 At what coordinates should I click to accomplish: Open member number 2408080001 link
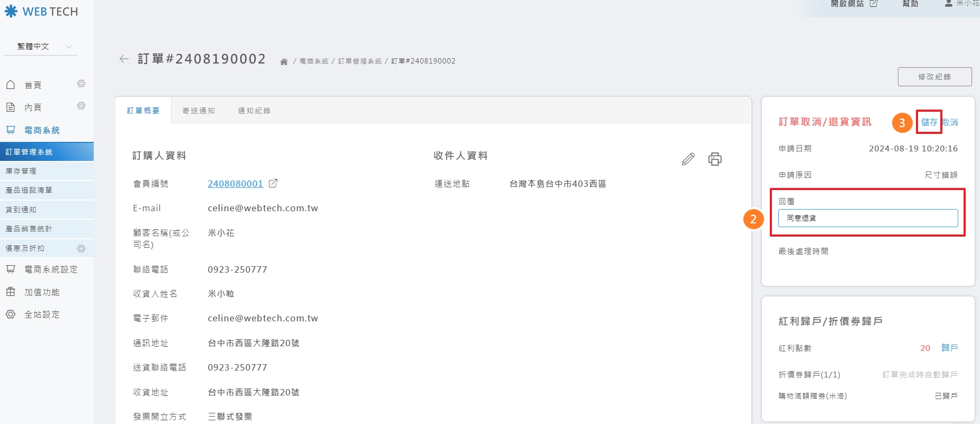235,184
